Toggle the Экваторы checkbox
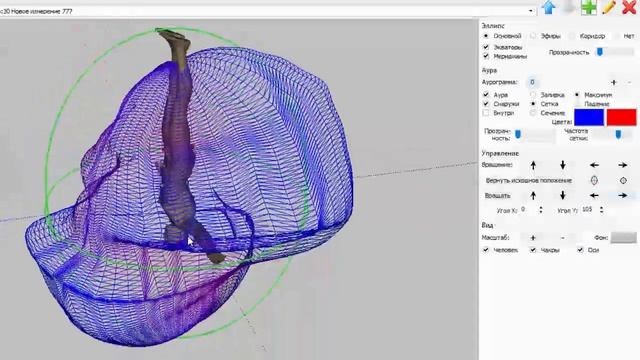Image resolution: width=640 pixels, height=360 pixels. click(486, 47)
